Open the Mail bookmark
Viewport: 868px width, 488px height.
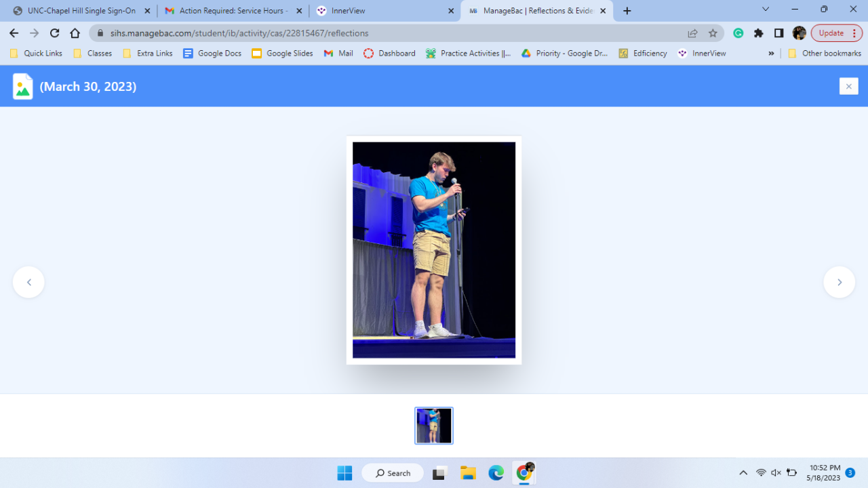338,54
